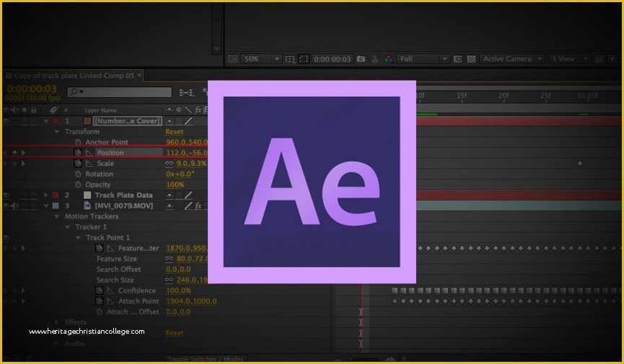
Task: Click the fx switch on MVI_0079.MOV layer
Action: [x=198, y=205]
